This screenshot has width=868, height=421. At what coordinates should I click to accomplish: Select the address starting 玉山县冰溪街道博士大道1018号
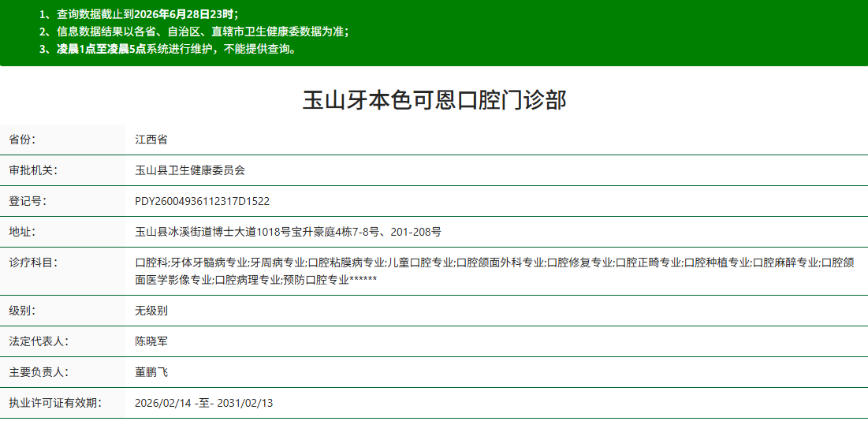coord(288,232)
